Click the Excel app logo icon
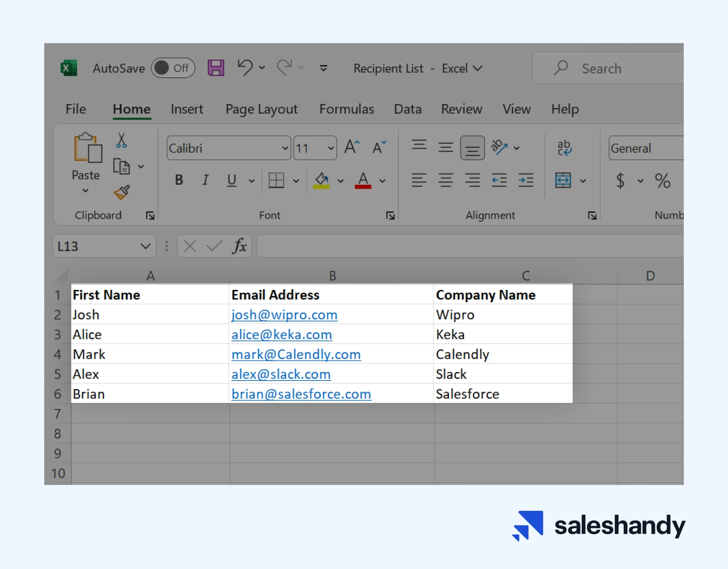The height and width of the screenshot is (569, 728). (69, 68)
